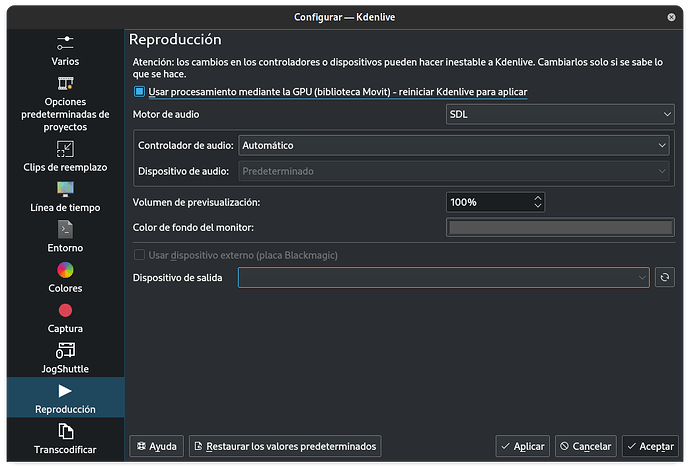Increase preview volume with up arrow
The height and width of the screenshot is (468, 690).
538,198
